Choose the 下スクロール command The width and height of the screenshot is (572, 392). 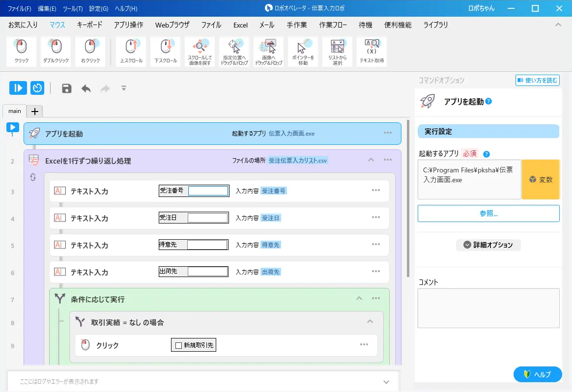point(166,52)
